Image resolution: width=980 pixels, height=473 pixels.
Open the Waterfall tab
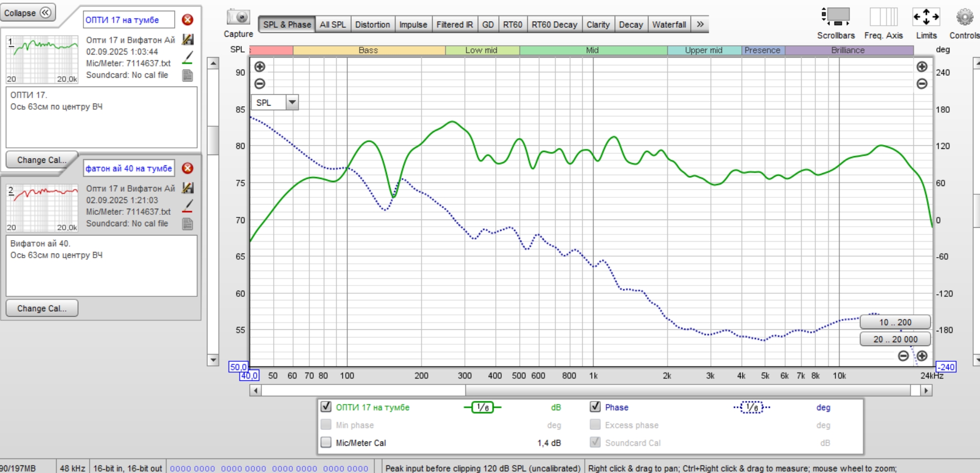coord(669,24)
